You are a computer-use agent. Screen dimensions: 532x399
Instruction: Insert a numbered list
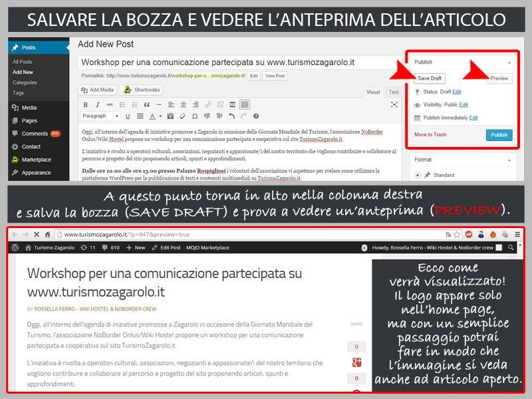135,105
